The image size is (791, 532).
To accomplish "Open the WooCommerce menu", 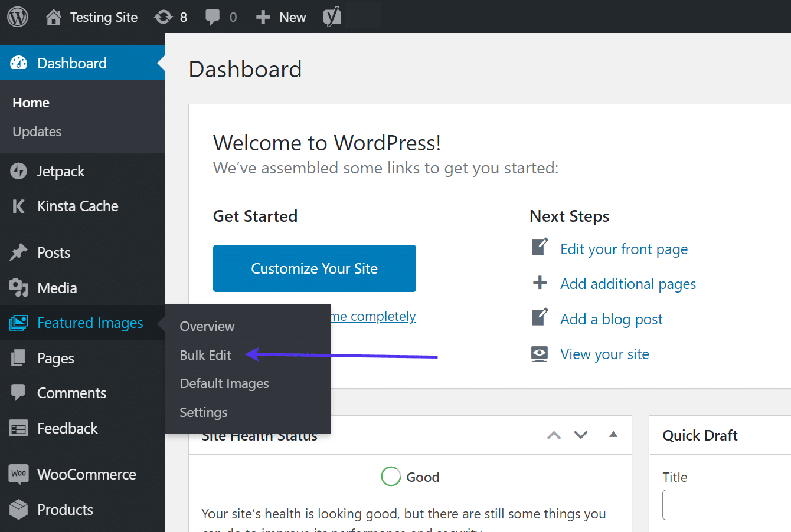I will click(86, 474).
